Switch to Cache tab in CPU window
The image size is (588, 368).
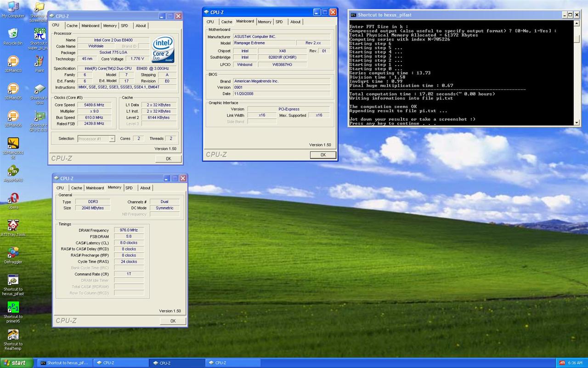(72, 26)
